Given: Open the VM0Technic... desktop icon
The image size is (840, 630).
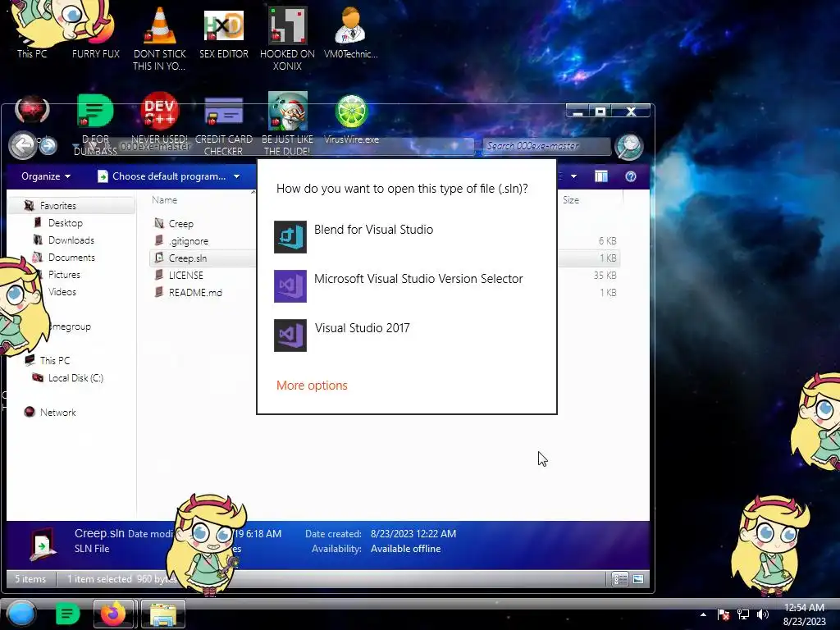Looking at the screenshot, I should coord(351,32).
